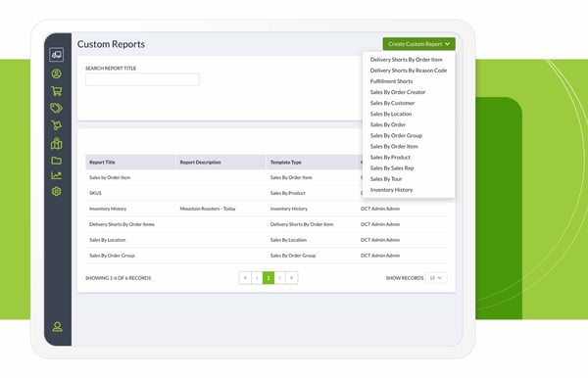This screenshot has height=378, width=588.
Task: Open the line chart reports icon
Action: (x=56, y=175)
